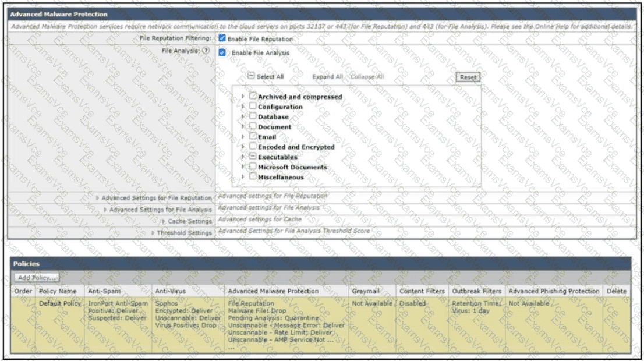Expand the Database file type node
Viewport: 644px width, 361px height.
pyautogui.click(x=243, y=116)
